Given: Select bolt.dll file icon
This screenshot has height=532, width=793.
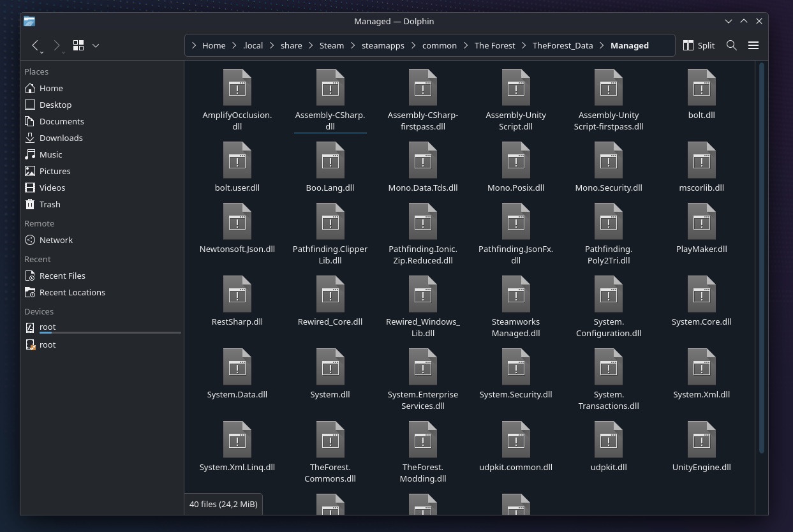Looking at the screenshot, I should click(702, 87).
